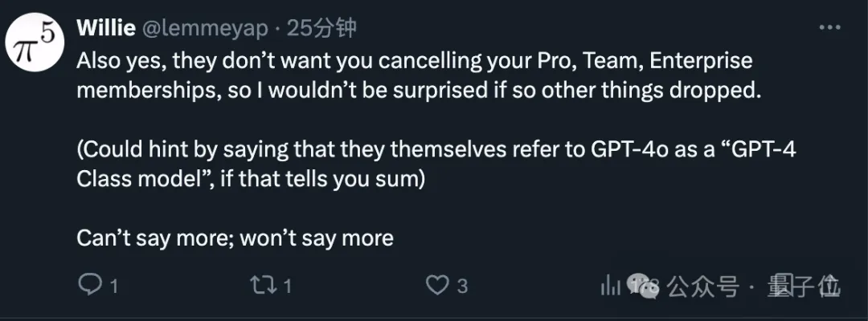The image size is (868, 321).
Task: Open the three-dot more options menu
Action: point(829,27)
